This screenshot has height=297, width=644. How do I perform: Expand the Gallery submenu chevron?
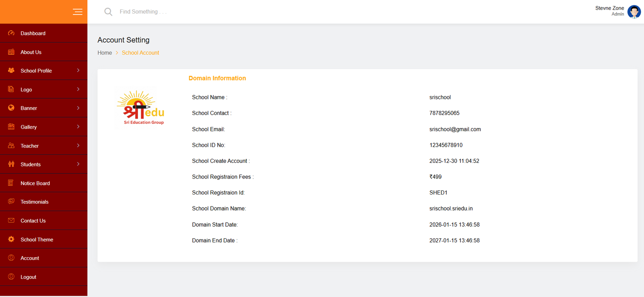78,127
